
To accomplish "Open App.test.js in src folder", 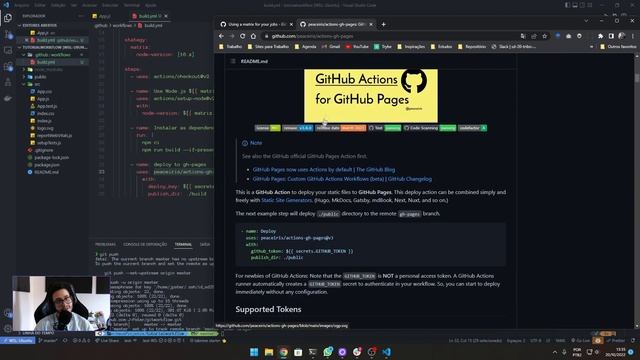I will (x=47, y=106).
